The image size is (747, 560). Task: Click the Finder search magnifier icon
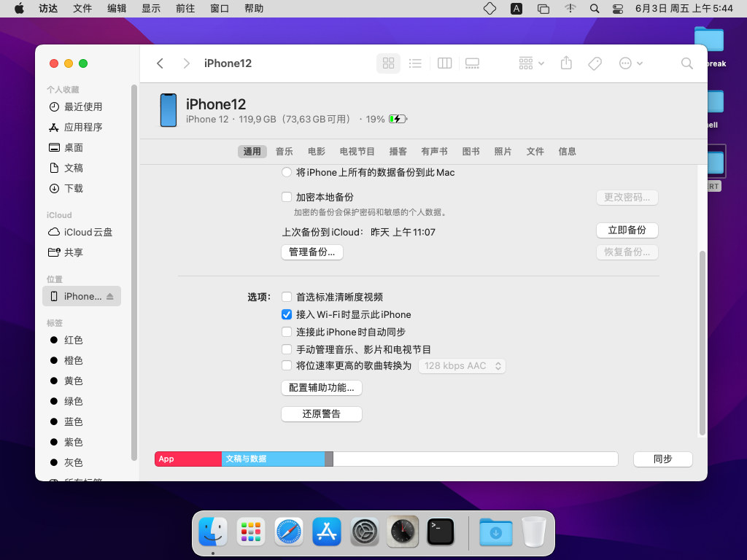pyautogui.click(x=686, y=63)
